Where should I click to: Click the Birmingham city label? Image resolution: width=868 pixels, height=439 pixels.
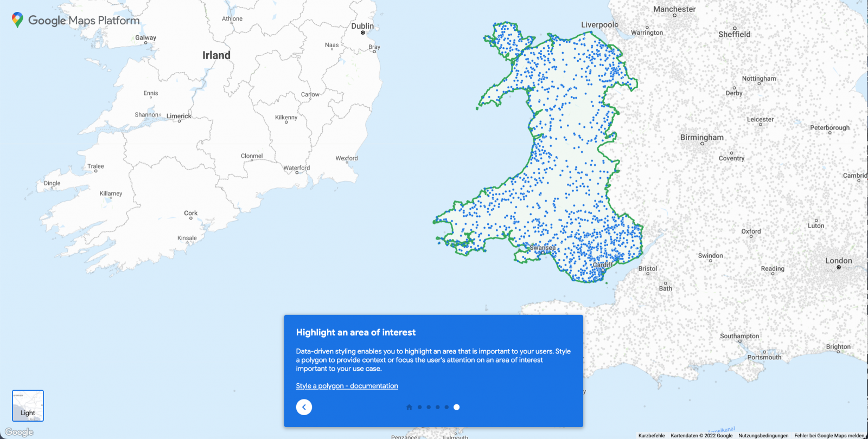point(701,138)
